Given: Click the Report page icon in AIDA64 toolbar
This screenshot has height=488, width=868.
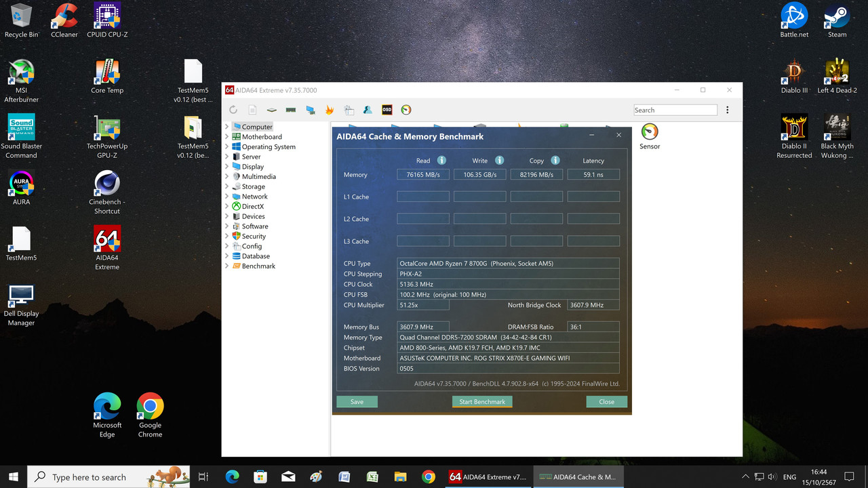Looking at the screenshot, I should [252, 110].
